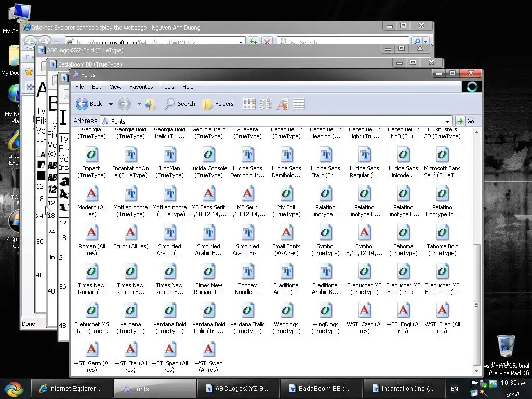This screenshot has width=532, height=399.
Task: Toggle the Folders pane button
Action: click(218, 104)
